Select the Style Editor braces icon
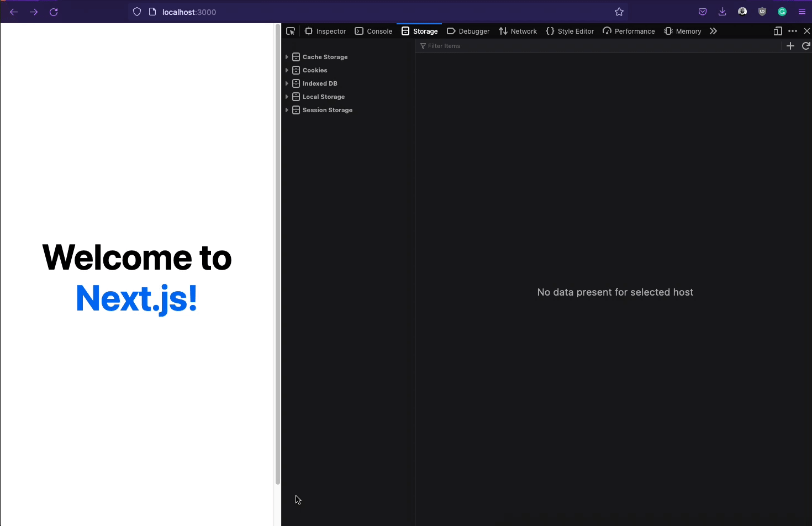812x526 pixels. click(550, 31)
